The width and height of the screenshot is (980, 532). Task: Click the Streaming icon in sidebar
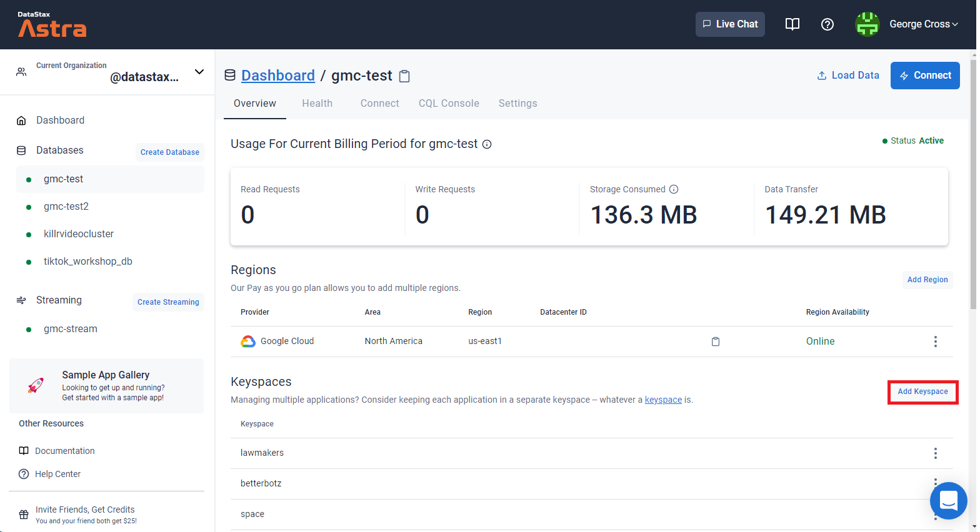tap(21, 300)
